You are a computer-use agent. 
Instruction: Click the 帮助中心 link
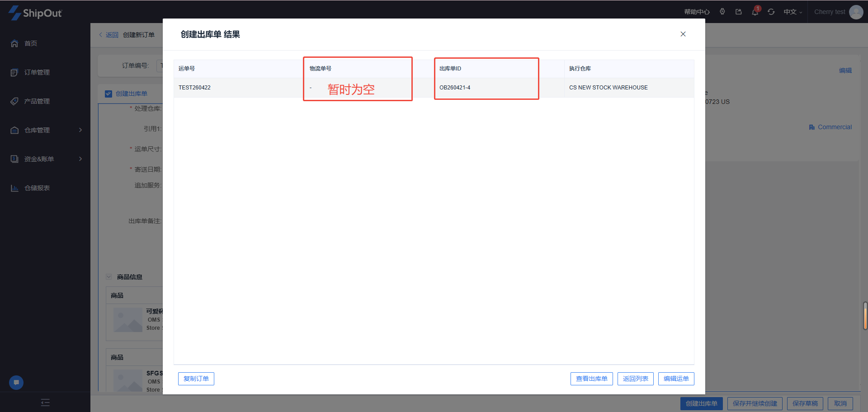click(697, 12)
